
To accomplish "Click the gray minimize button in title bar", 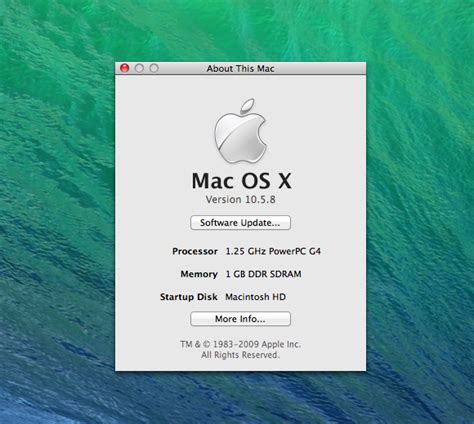I will tap(139, 68).
